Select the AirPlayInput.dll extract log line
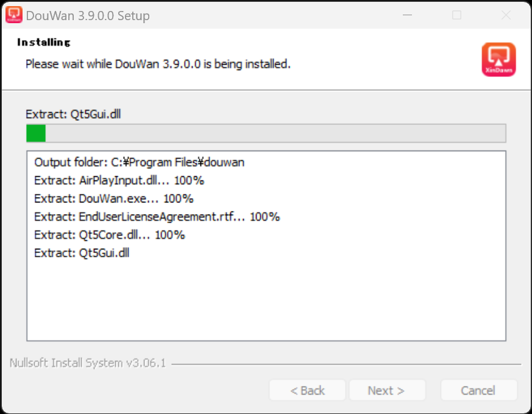Screen dimensions: 532x414 tap(119, 180)
